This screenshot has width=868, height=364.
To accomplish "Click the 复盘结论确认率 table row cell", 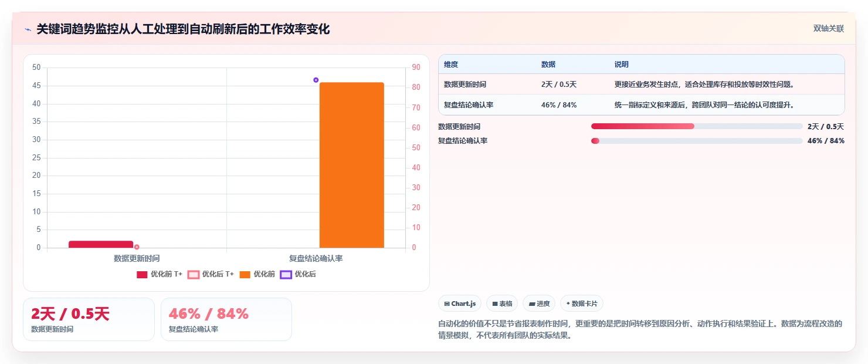I will 469,105.
